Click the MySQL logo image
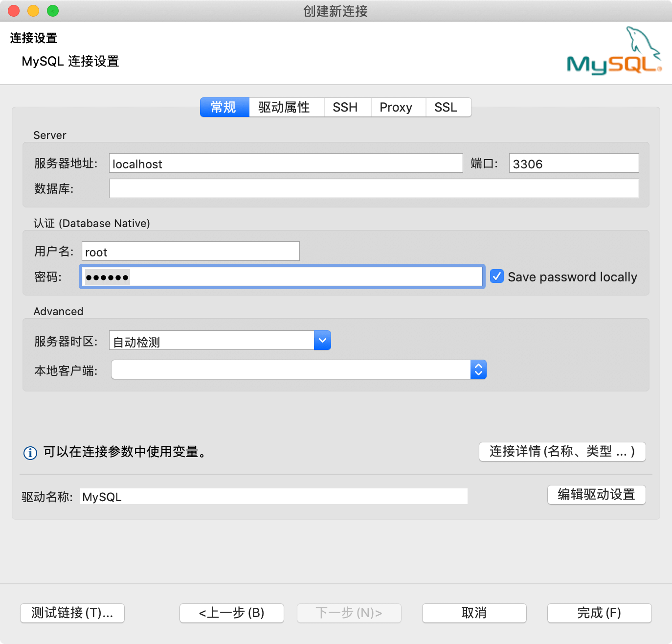Viewport: 672px width, 644px height. point(613,50)
